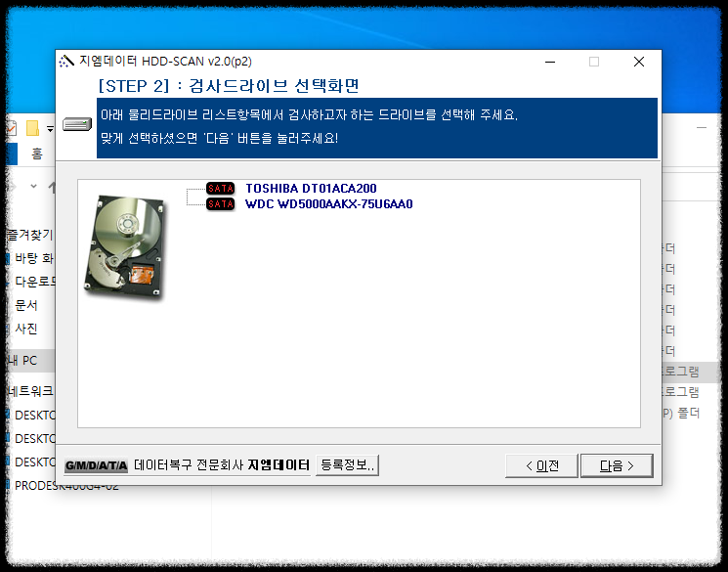The width and height of the screenshot is (728, 572).
Task: Select 내 PC in Explorer sidebar
Action: tap(31, 361)
